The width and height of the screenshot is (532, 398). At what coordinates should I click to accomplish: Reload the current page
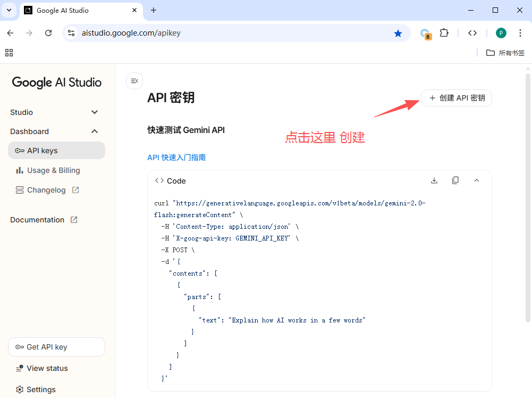pos(48,33)
